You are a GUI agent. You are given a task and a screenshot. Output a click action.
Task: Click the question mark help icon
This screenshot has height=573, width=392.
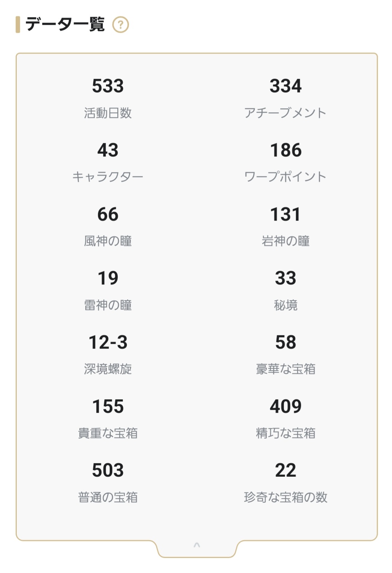[x=121, y=25]
